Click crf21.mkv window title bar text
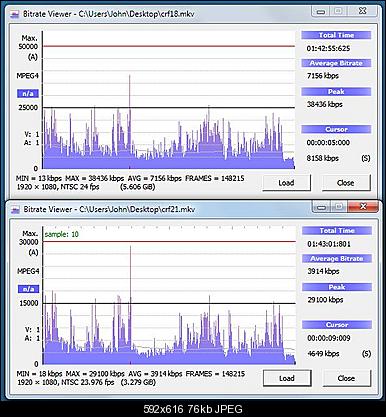This screenshot has width=386, height=417. click(109, 209)
